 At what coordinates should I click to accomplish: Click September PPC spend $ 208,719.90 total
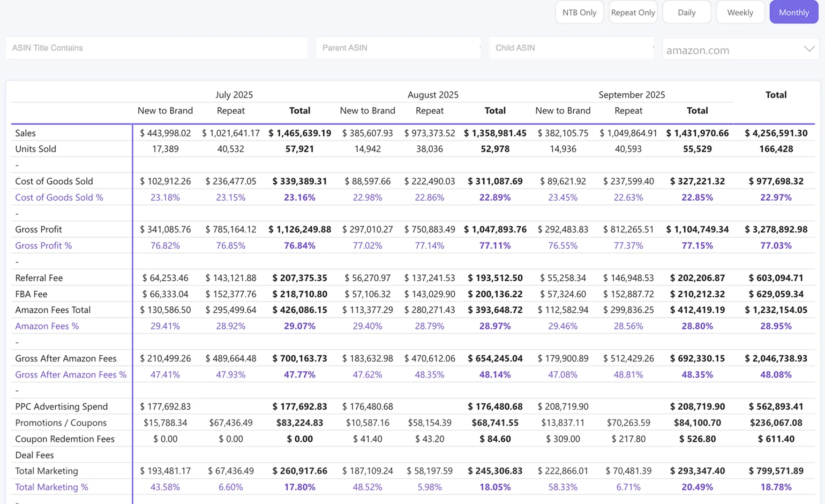pyautogui.click(x=697, y=406)
